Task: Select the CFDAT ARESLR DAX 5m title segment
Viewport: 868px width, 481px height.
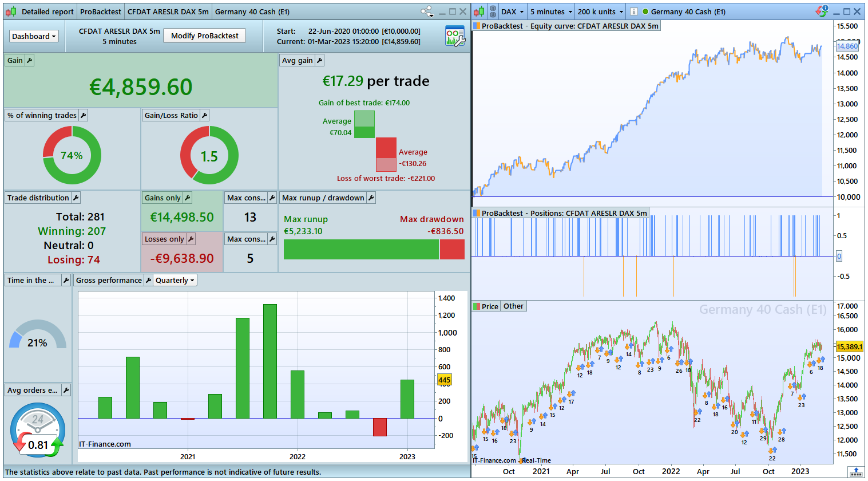Action: click(168, 11)
